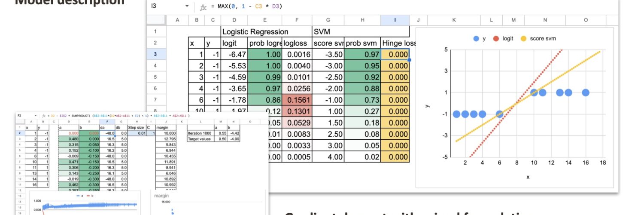The height and width of the screenshot is (215, 644).
Task: Select row 3 header in main sheet
Action: click(x=157, y=55)
